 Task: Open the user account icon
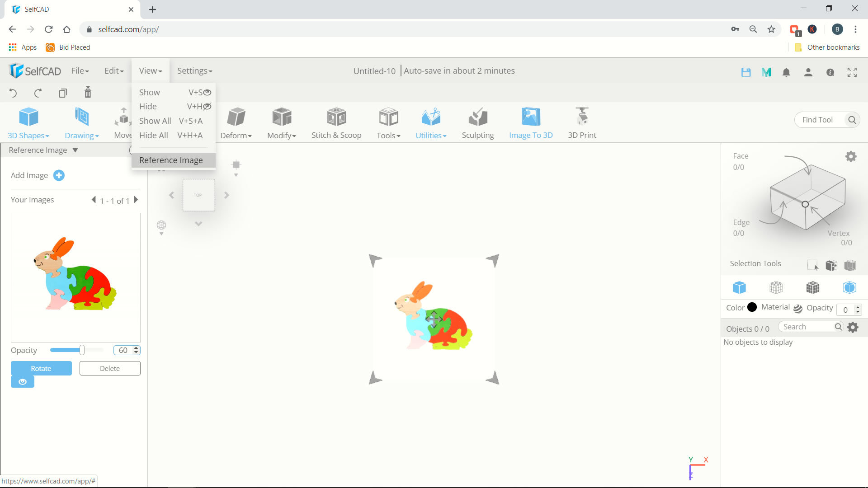(808, 72)
